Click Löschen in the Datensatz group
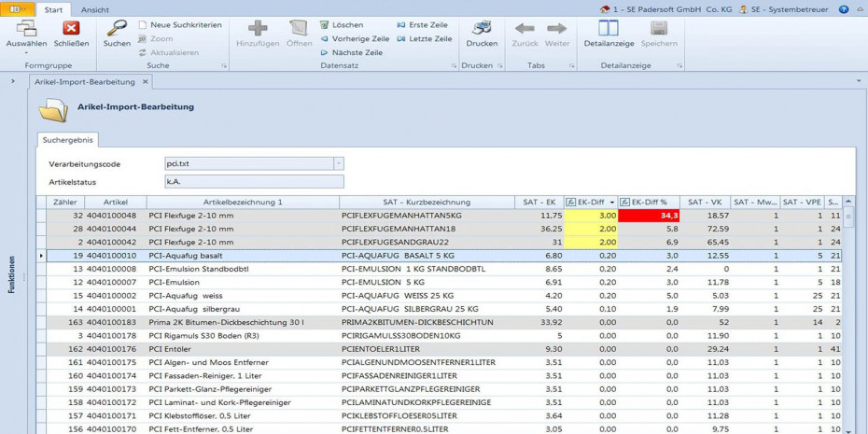868x434 pixels. [x=341, y=25]
